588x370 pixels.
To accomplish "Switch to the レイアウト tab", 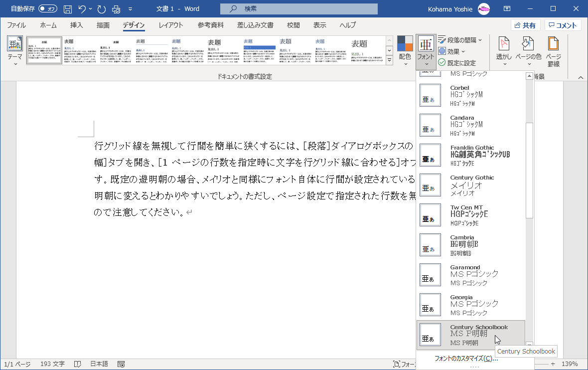I will pyautogui.click(x=170, y=25).
